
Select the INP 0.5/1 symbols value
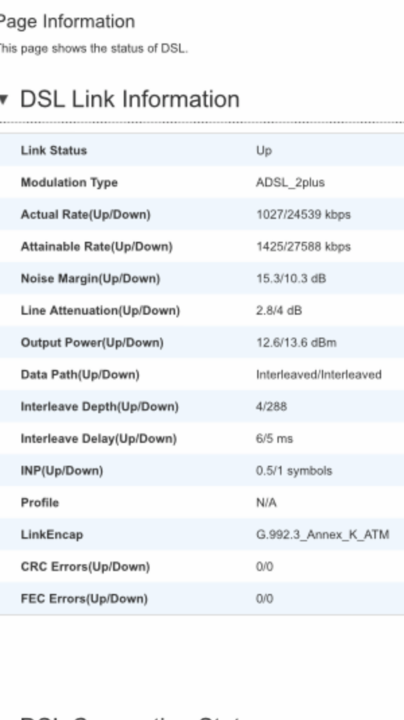click(294, 471)
